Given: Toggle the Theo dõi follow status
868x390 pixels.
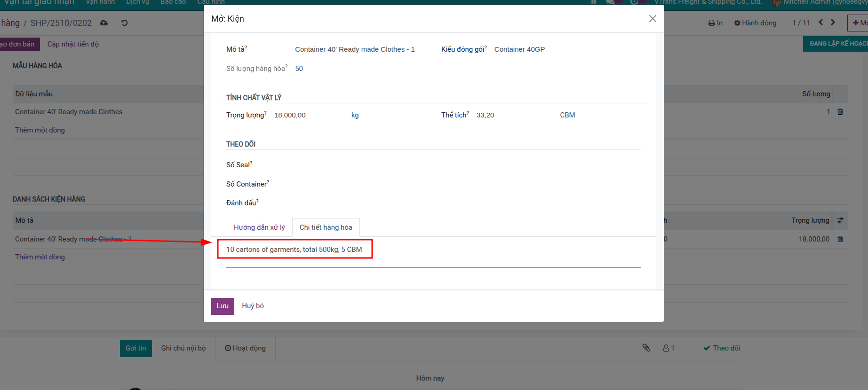Looking at the screenshot, I should tap(722, 348).
